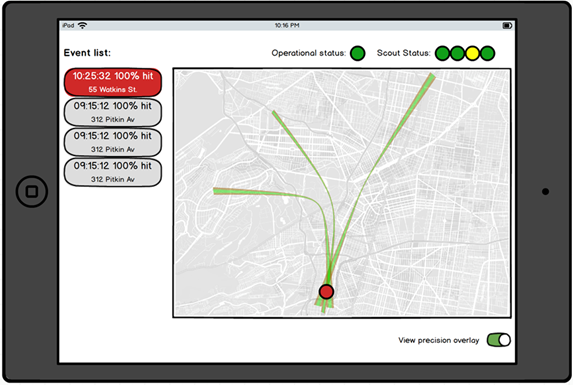Tap the Wi-Fi icon in status bar
The image size is (573, 385).
tap(83, 25)
